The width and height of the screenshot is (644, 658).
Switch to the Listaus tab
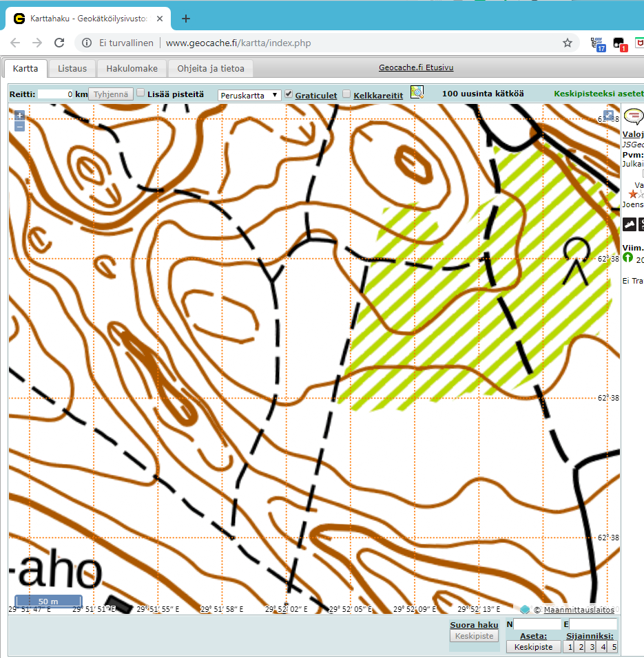click(72, 69)
